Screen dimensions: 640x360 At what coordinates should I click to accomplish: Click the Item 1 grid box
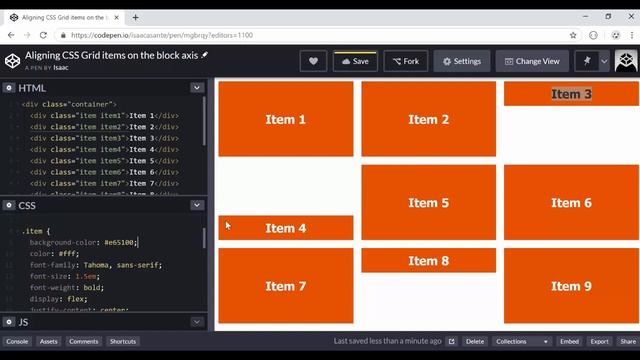click(286, 119)
